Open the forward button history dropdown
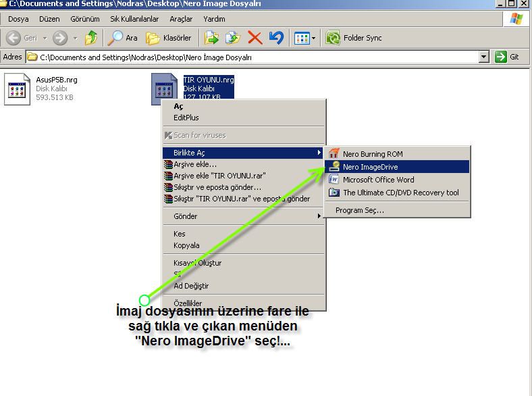The image size is (532, 396). tap(76, 38)
